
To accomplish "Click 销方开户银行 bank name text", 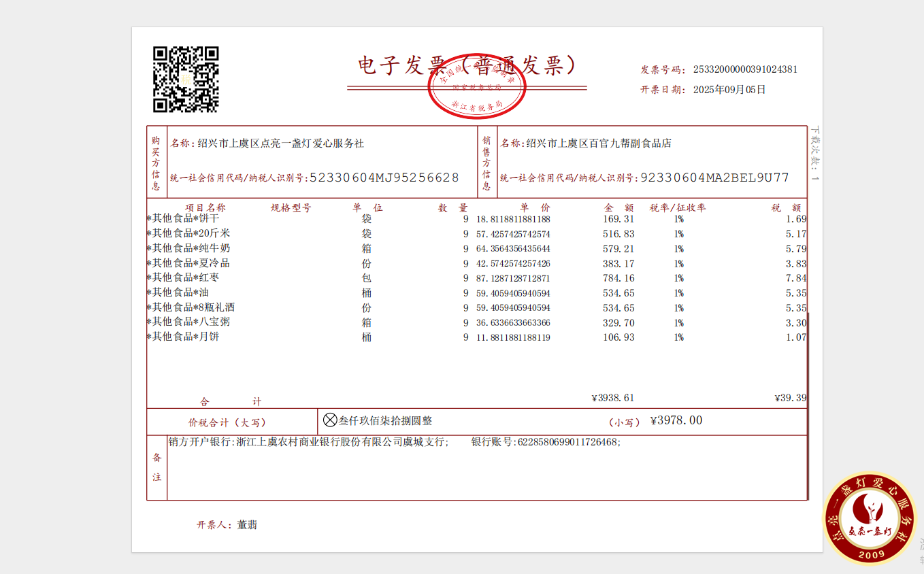I will 308,442.
